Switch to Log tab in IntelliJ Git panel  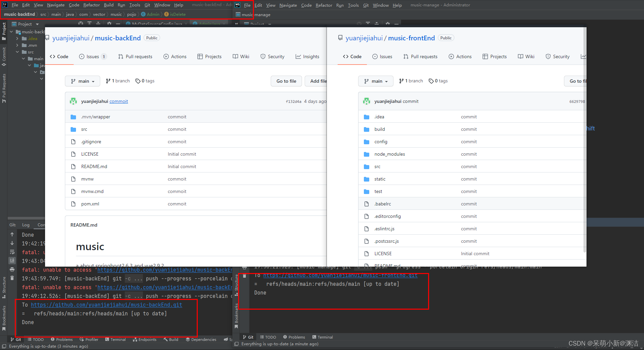(x=26, y=225)
